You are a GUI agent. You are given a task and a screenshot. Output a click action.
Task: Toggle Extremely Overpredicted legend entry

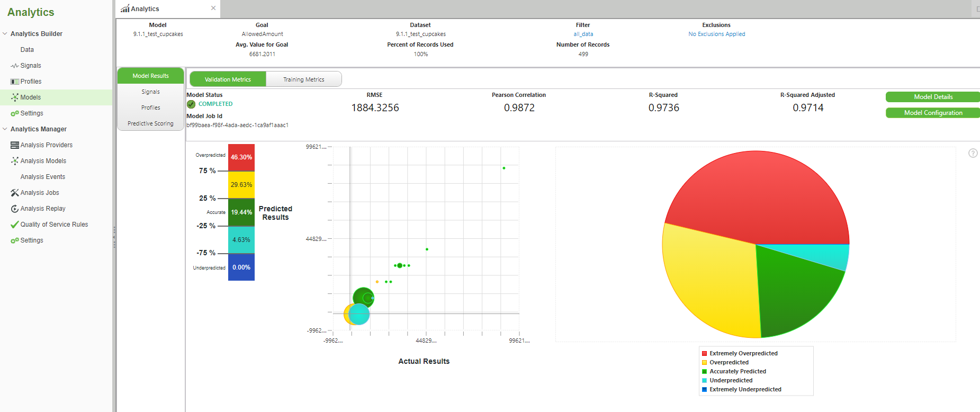743,353
